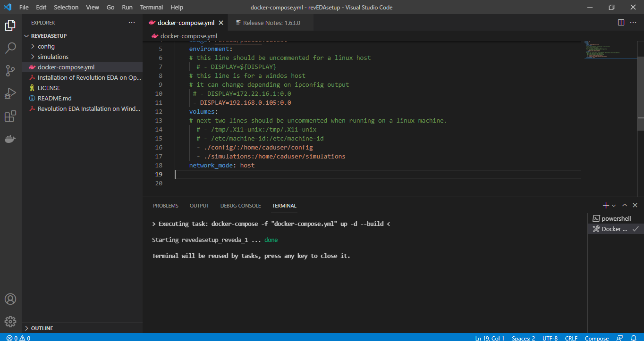Open Manage settings gear icon
Image resolution: width=644 pixels, height=341 pixels.
[10, 321]
